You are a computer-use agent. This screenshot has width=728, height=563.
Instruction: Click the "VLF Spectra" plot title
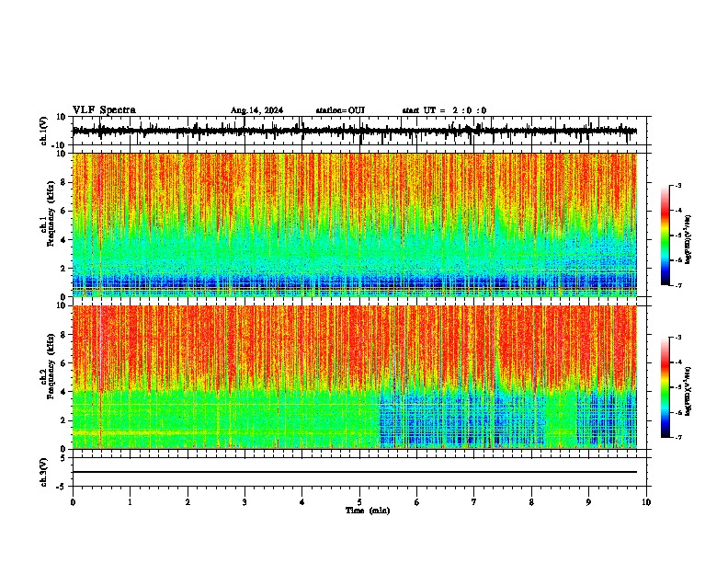click(x=104, y=110)
